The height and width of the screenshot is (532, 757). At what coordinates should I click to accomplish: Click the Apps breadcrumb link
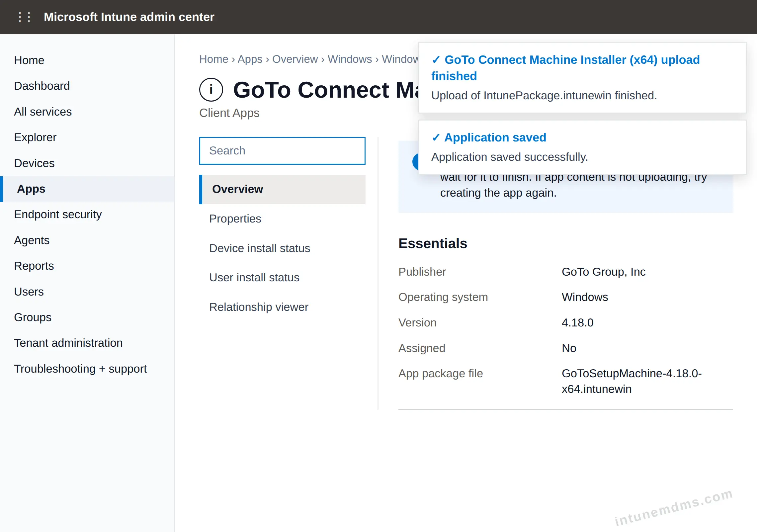click(250, 59)
